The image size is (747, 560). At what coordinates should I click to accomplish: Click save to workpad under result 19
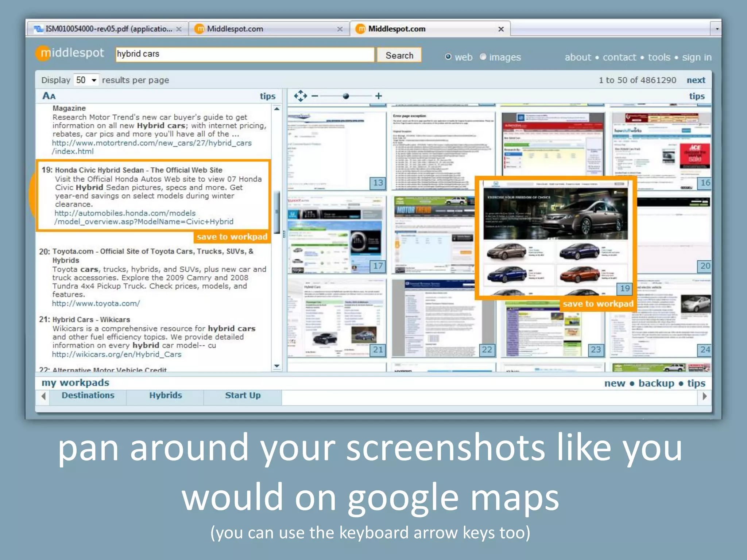(x=232, y=237)
